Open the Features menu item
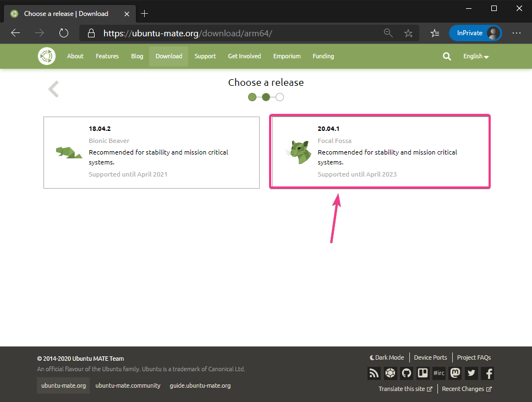The width and height of the screenshot is (532, 402). (107, 56)
